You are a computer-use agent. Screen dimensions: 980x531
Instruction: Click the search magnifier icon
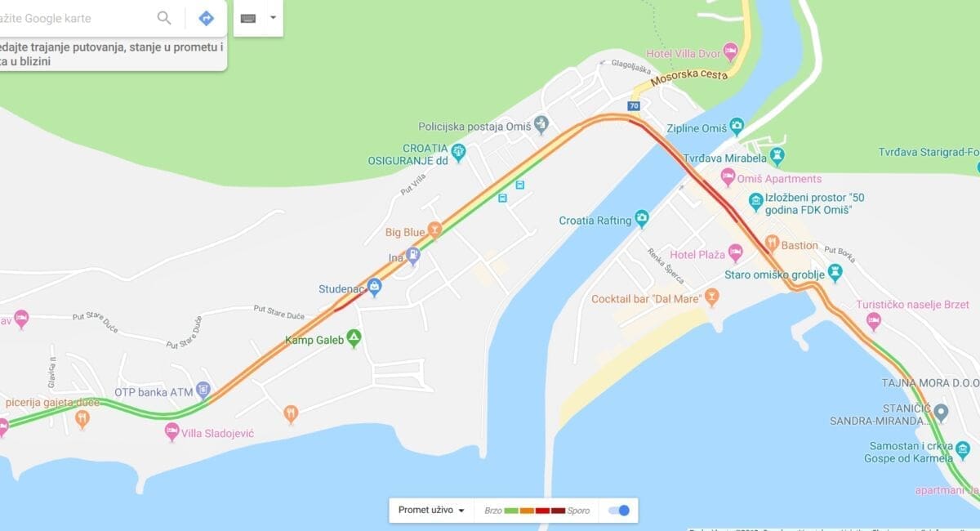tap(164, 18)
